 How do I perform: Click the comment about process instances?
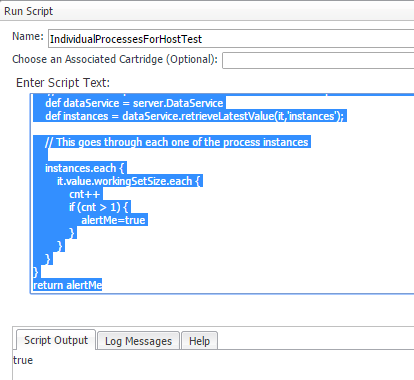click(177, 142)
